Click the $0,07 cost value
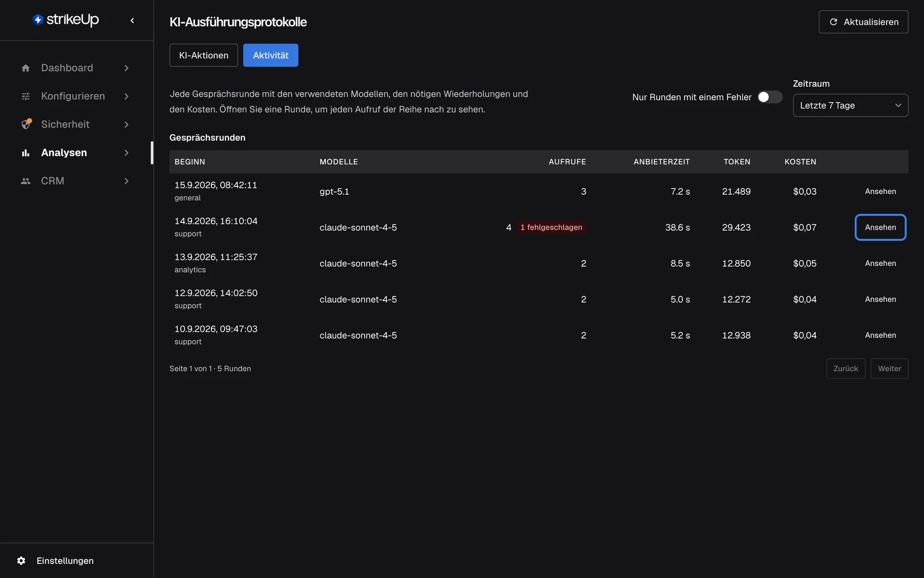 click(804, 227)
